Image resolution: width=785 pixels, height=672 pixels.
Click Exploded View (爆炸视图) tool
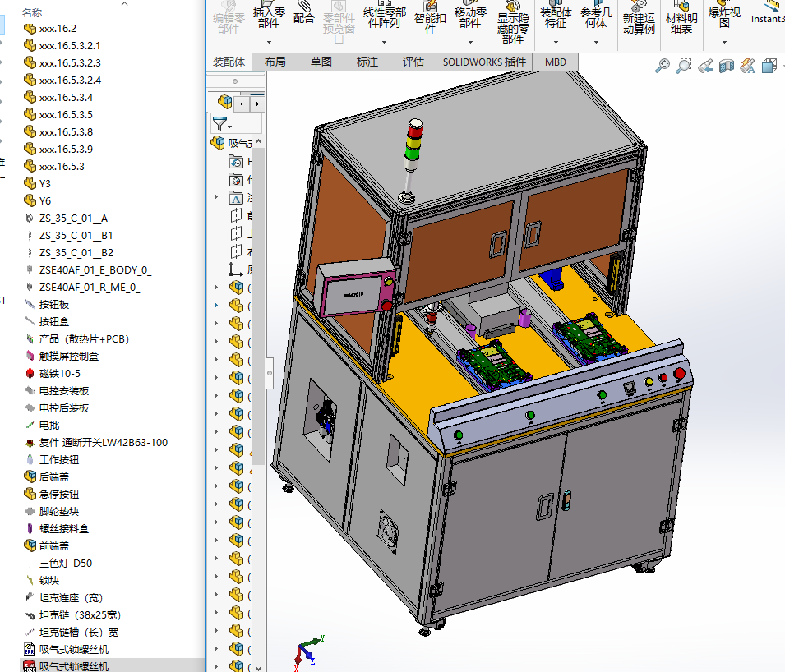724,15
